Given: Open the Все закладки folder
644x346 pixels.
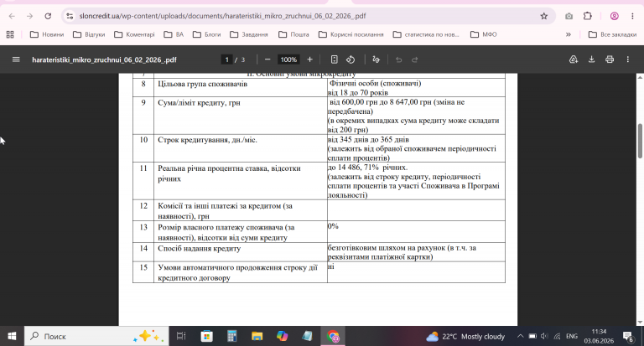Looking at the screenshot, I should (x=612, y=34).
